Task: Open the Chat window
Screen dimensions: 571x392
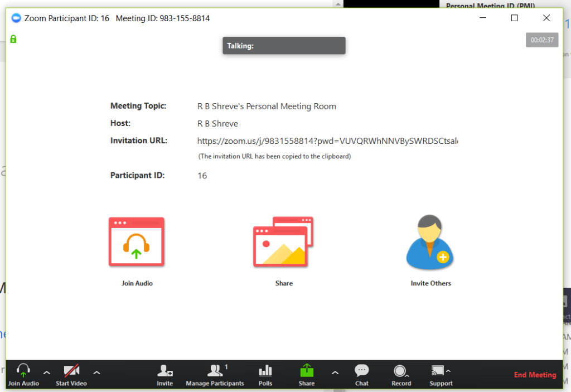Action: [x=362, y=375]
